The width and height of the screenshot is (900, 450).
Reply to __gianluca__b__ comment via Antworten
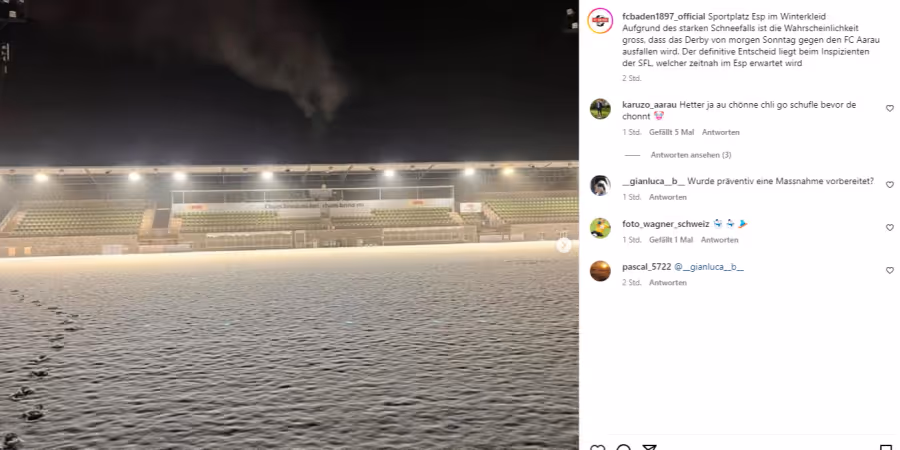(668, 197)
